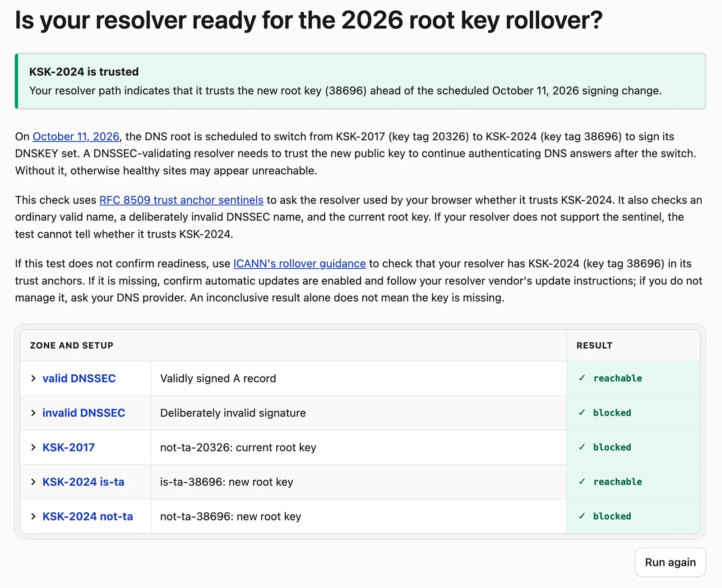Image resolution: width=722 pixels, height=588 pixels.
Task: Click the 'KSK-2024 is trusted' banner heading
Action: tap(84, 72)
